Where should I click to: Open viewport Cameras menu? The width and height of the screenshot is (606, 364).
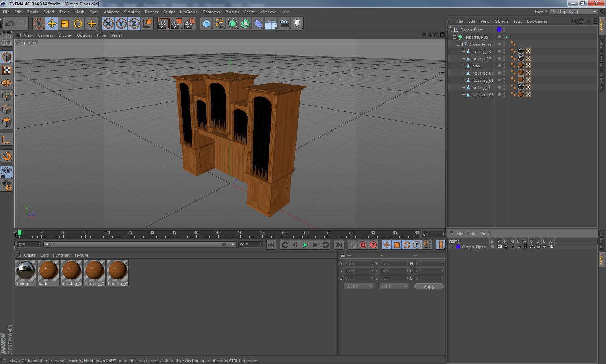coord(45,35)
